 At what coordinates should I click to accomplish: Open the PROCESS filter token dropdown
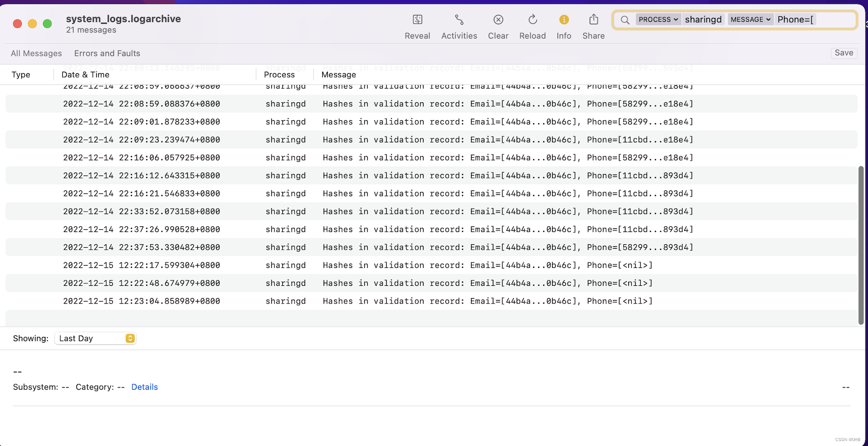pos(658,20)
